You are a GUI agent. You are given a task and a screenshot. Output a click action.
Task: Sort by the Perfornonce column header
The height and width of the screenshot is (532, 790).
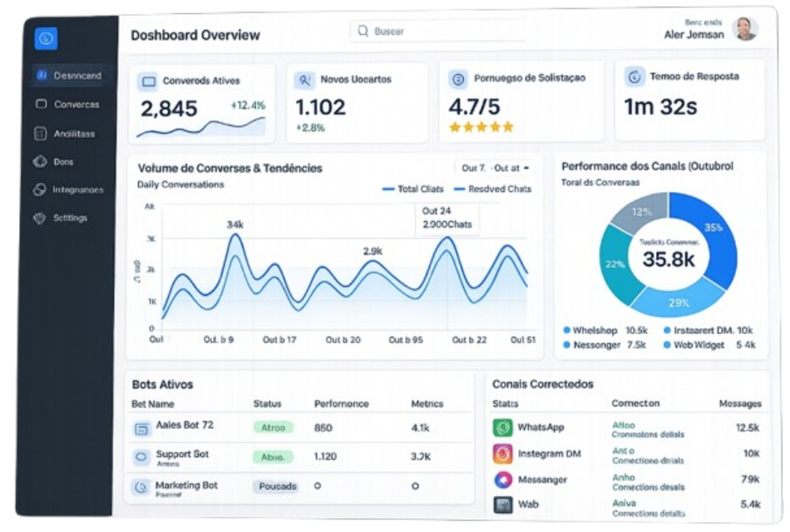pos(342,404)
